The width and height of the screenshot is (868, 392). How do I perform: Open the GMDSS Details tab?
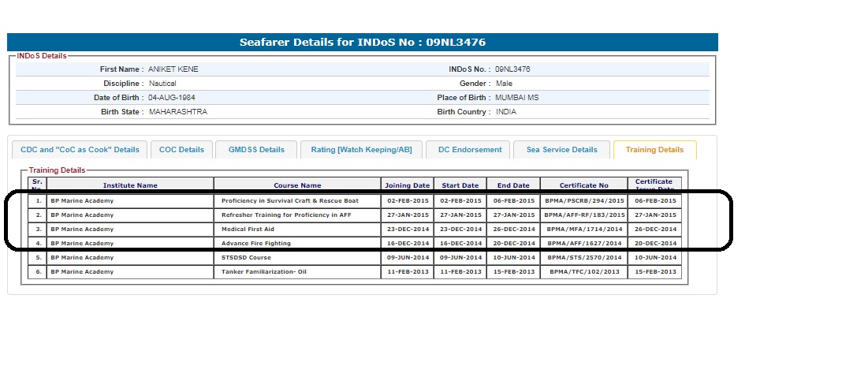point(256,150)
